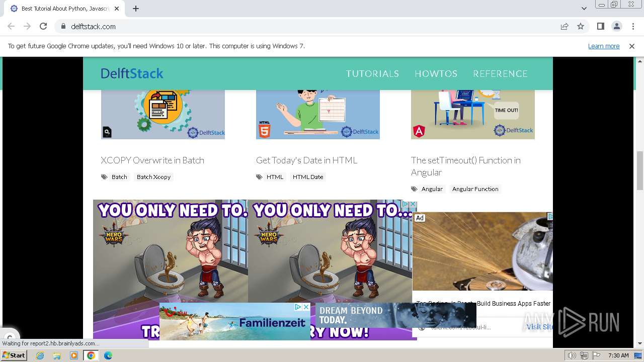
Task: Click the DelftStack logo
Action: point(132,73)
